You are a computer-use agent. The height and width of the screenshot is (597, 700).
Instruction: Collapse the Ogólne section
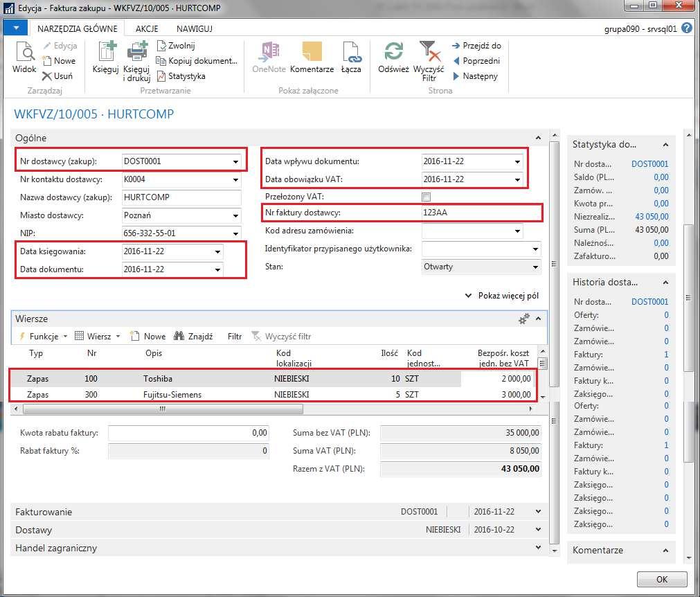(x=539, y=138)
